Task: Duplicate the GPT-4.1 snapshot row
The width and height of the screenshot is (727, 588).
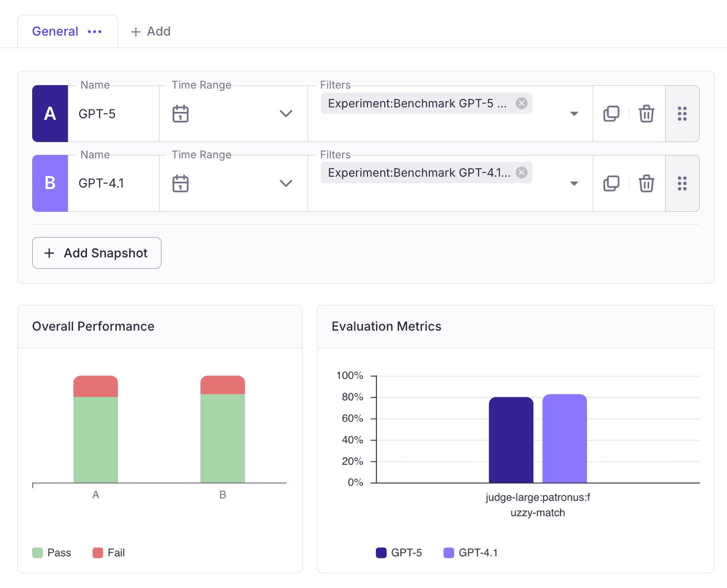Action: (x=611, y=184)
